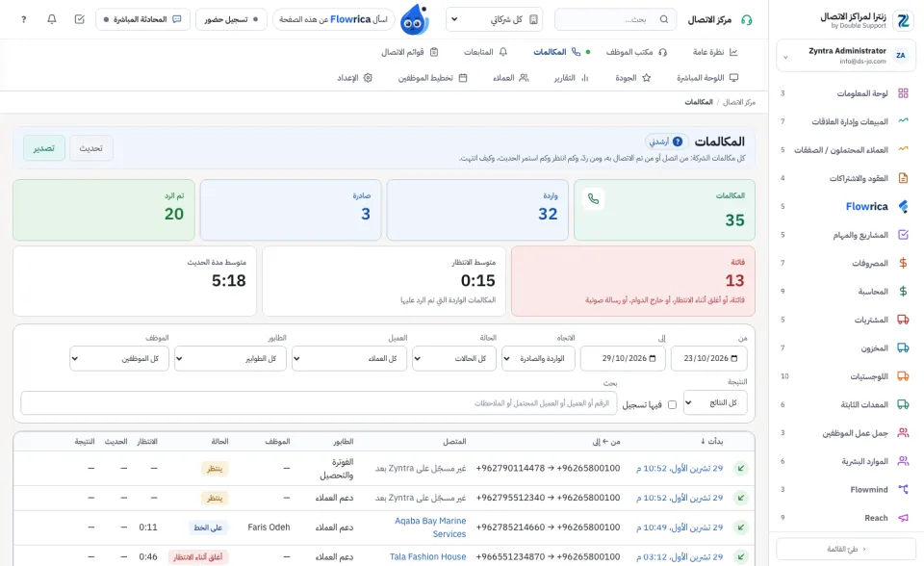Click the إلى date field 29/10/2026
The width and height of the screenshot is (924, 566).
pos(623,358)
